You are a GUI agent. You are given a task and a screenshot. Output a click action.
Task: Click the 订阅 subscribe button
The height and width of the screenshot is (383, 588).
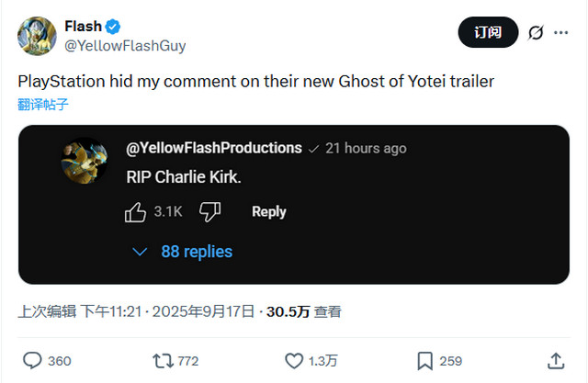pyautogui.click(x=487, y=32)
